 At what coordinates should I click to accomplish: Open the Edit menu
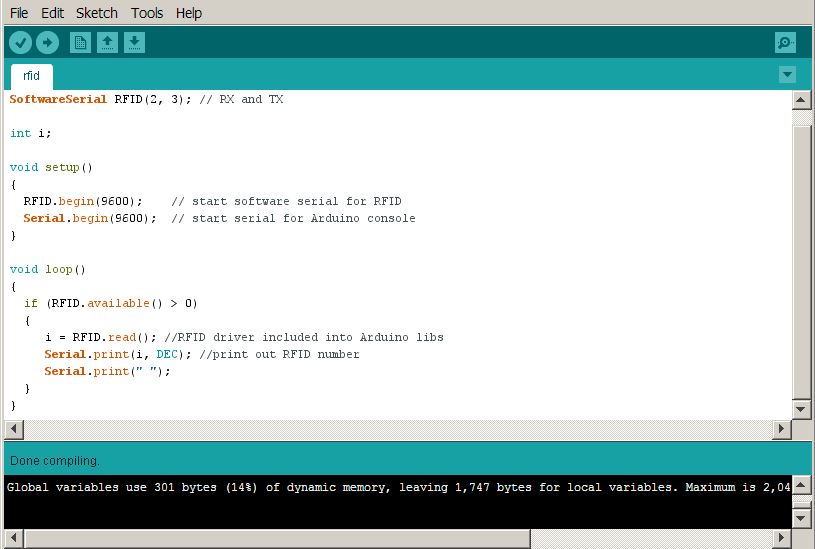pos(52,13)
